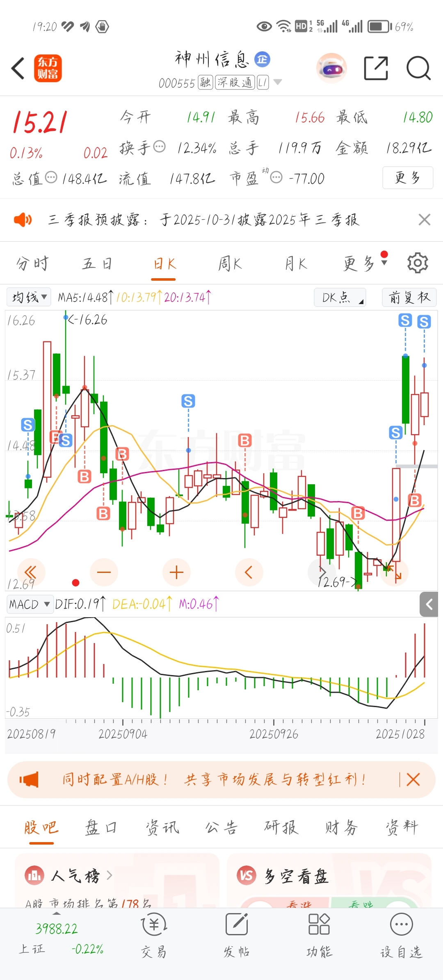Viewport: 443px width, 980px height.
Task: Tap the red megaphone banner icon
Action: [x=29, y=779]
